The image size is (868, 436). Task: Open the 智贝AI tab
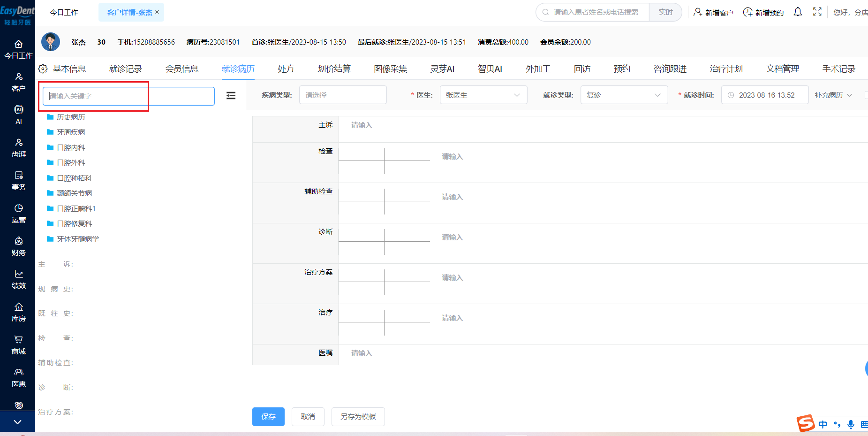[490, 69]
